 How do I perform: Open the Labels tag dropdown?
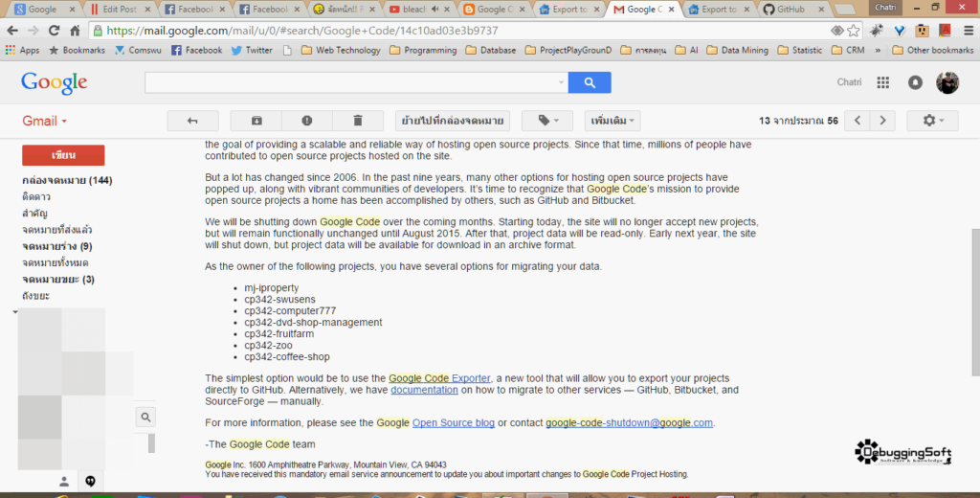[546, 121]
